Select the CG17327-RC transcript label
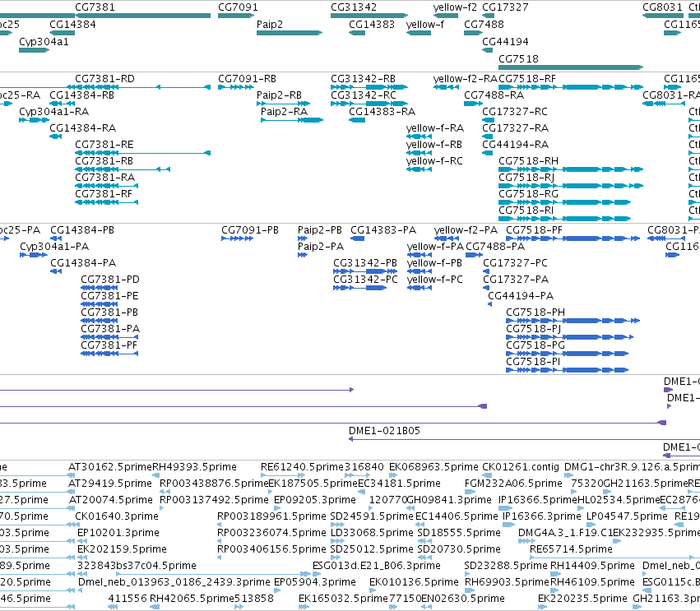700x611 pixels. (515, 112)
